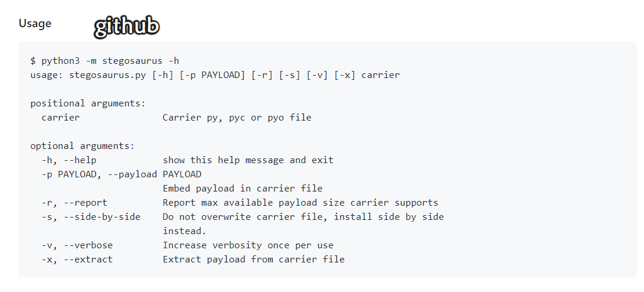This screenshot has height=292, width=644.
Task: Click 'Do not overwrite carrier file' description
Action: pyautogui.click(x=303, y=217)
